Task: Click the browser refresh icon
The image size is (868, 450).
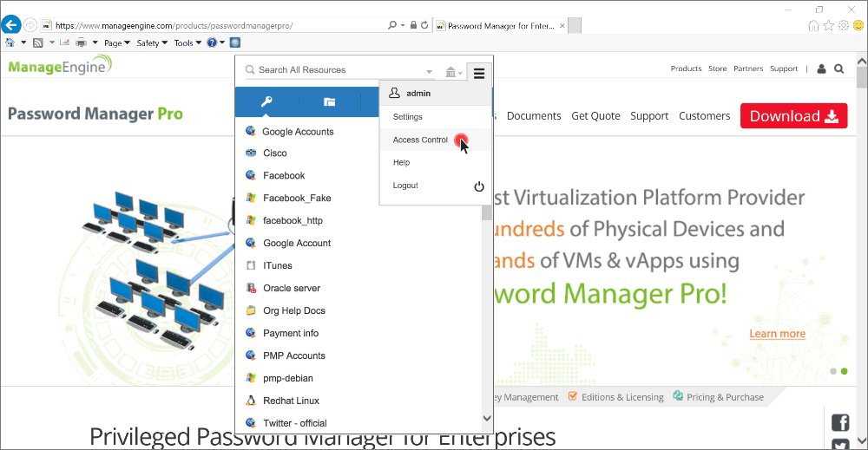Action: [x=424, y=25]
